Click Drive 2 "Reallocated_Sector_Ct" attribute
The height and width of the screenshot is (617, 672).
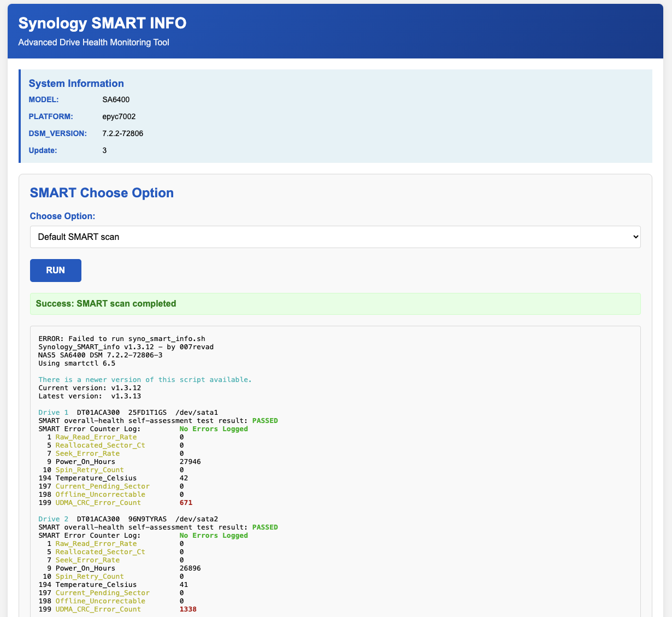pyautogui.click(x=101, y=552)
